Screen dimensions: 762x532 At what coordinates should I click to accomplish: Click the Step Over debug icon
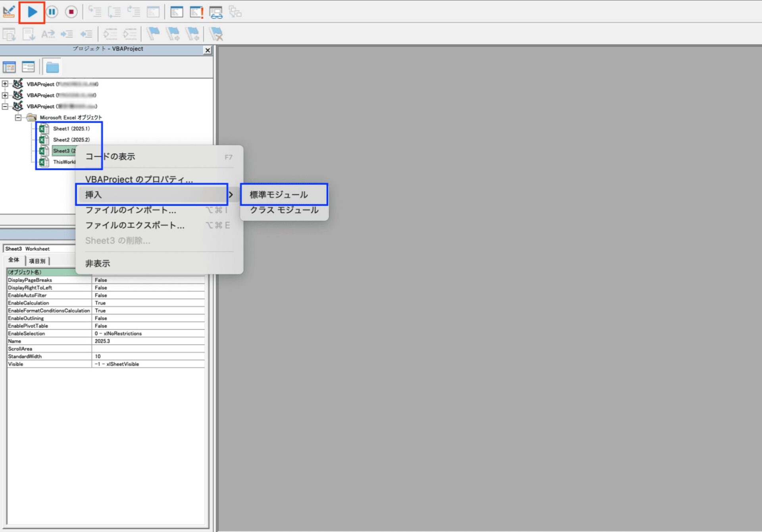114,12
